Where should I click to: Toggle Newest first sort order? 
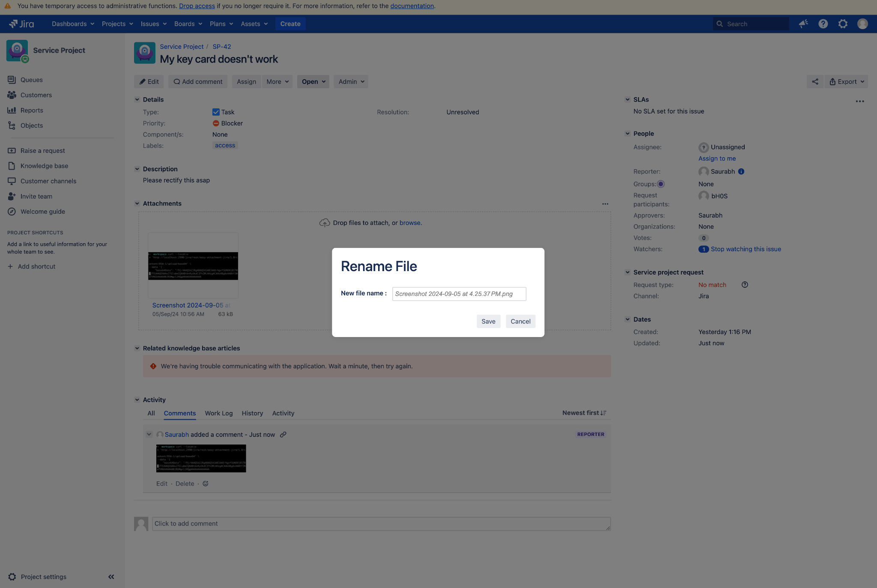[584, 413]
